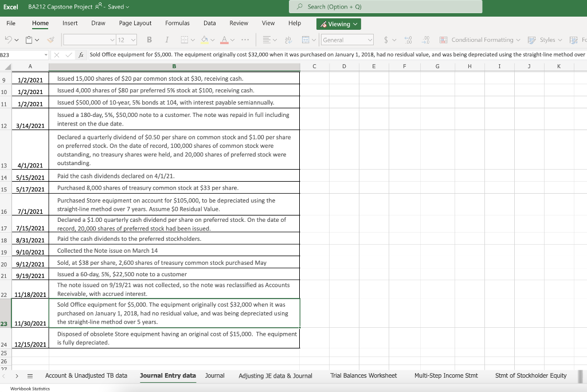Change the font color
The width and height of the screenshot is (587, 392).
[225, 40]
